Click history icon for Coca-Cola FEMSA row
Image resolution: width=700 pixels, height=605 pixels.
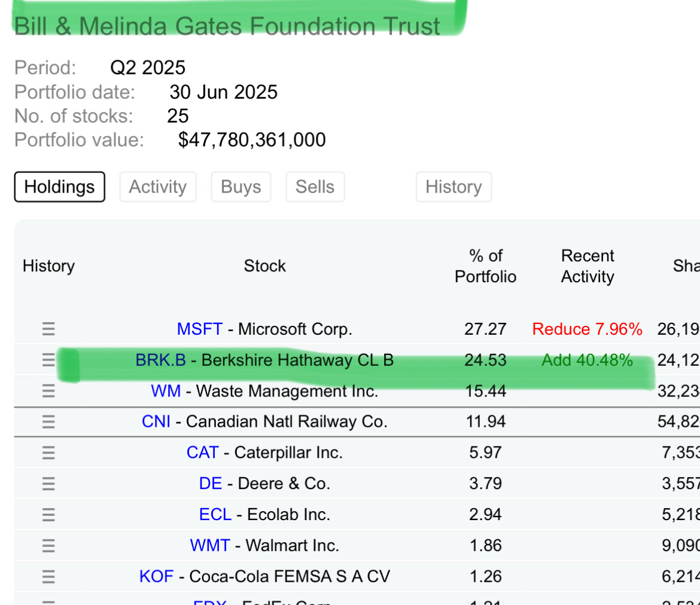[48, 577]
